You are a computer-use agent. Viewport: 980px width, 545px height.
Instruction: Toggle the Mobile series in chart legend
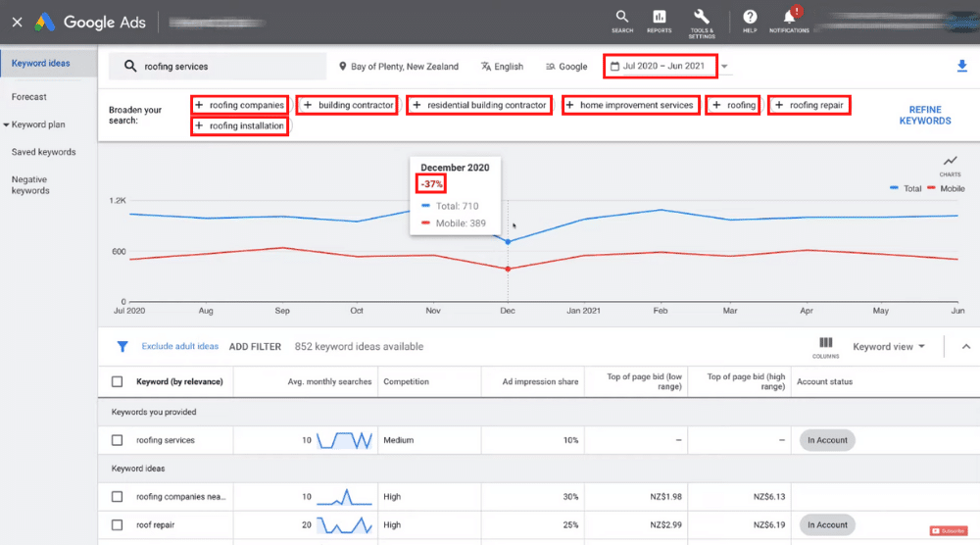point(947,188)
